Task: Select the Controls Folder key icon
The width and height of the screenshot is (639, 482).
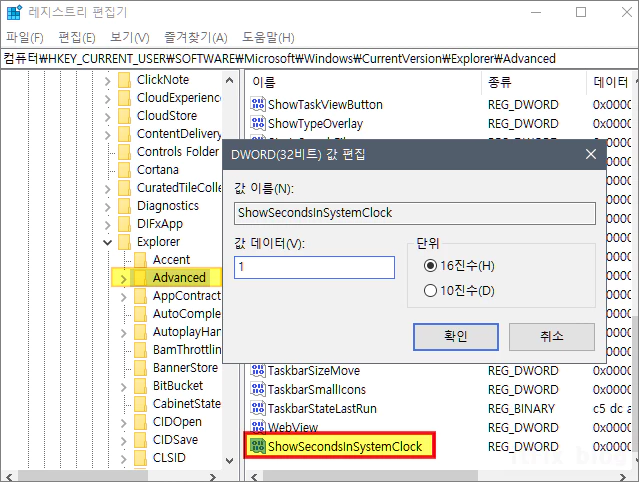Action: 124,152
